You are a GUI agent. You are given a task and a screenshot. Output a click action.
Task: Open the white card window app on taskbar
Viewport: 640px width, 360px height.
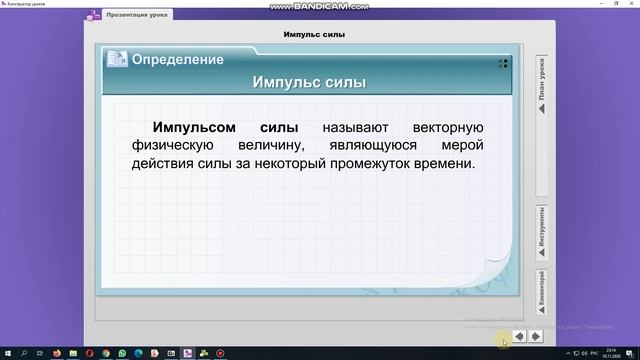(171, 353)
